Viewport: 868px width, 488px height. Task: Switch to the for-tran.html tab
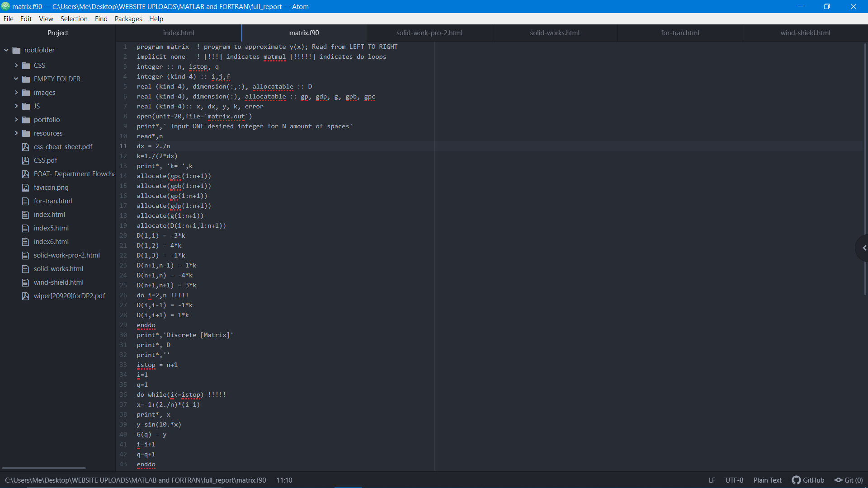tap(680, 33)
